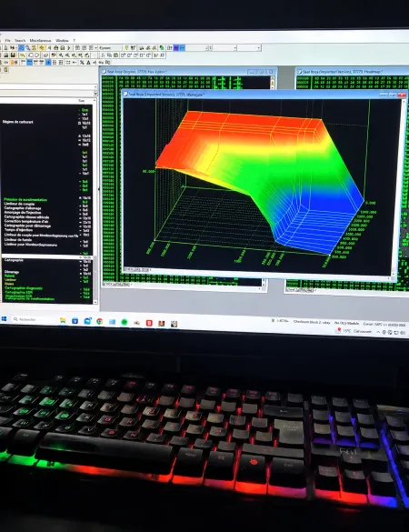Select 'Correction température d'air' map entry
Image resolution: width=409 pixels, height=532 pixels.
point(26,222)
